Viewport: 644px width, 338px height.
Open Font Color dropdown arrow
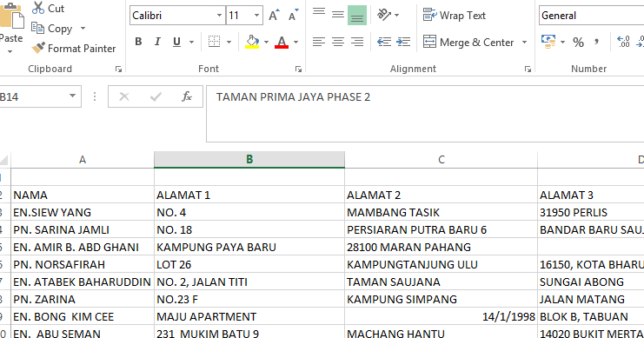click(x=295, y=42)
